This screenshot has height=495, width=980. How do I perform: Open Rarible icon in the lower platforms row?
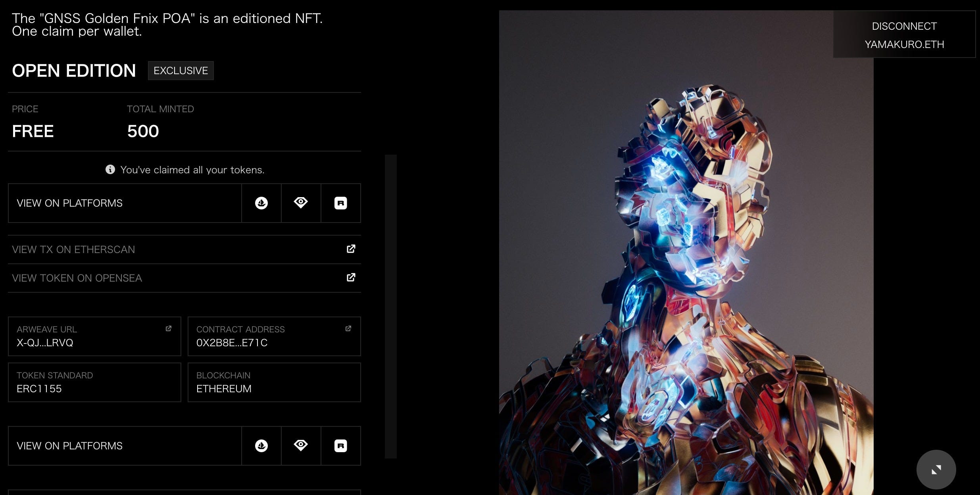click(x=341, y=446)
